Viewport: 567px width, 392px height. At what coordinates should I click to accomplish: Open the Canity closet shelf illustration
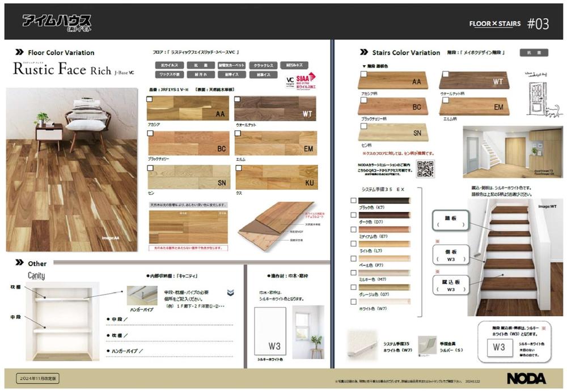pyautogui.click(x=62, y=322)
